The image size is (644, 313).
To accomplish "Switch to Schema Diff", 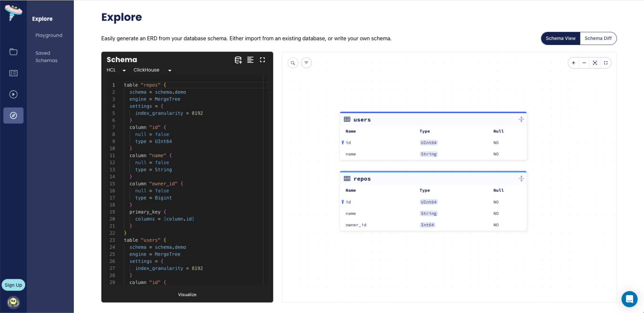I will (x=598, y=38).
